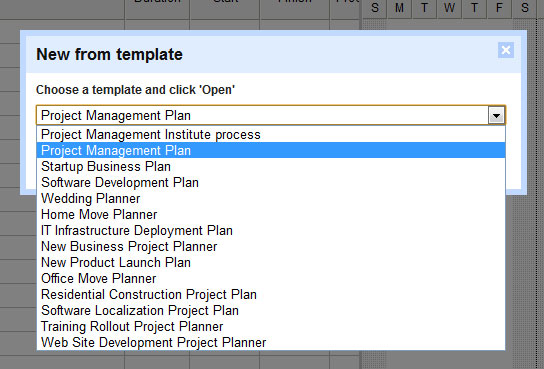This screenshot has height=369, width=544.
Task: Pick Software Development Plan from list
Action: [271, 182]
